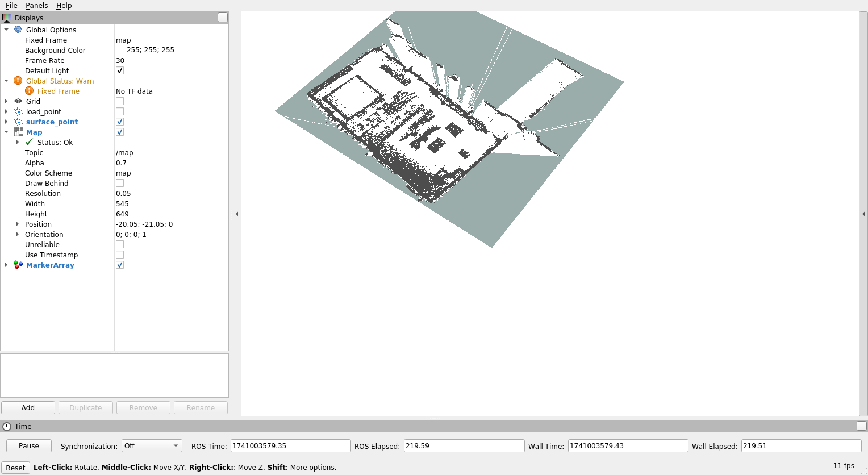Collapse the Map display tree
The width and height of the screenshot is (868, 475).
tap(6, 132)
